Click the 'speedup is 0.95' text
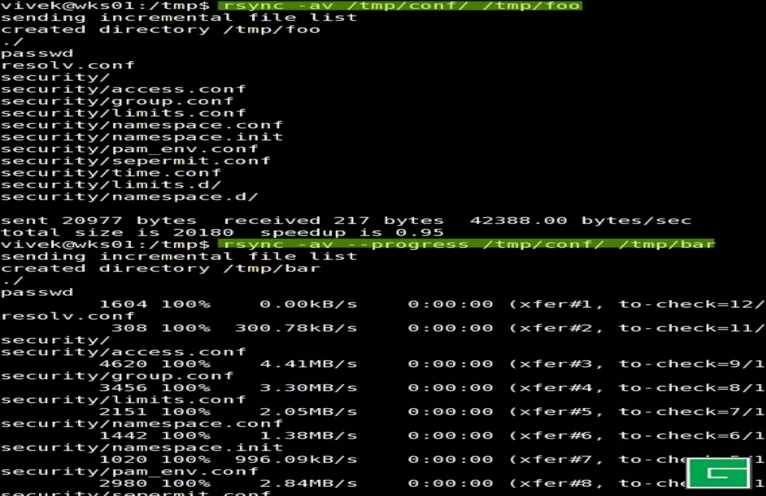The image size is (766, 496). 352,233
